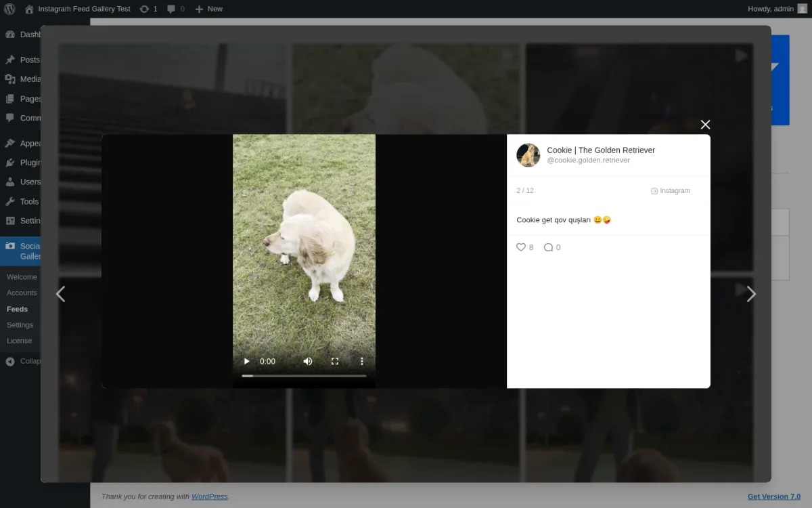Viewport: 812px width, 508px height.
Task: Open the Comments sidebar menu item
Action: click(20, 118)
